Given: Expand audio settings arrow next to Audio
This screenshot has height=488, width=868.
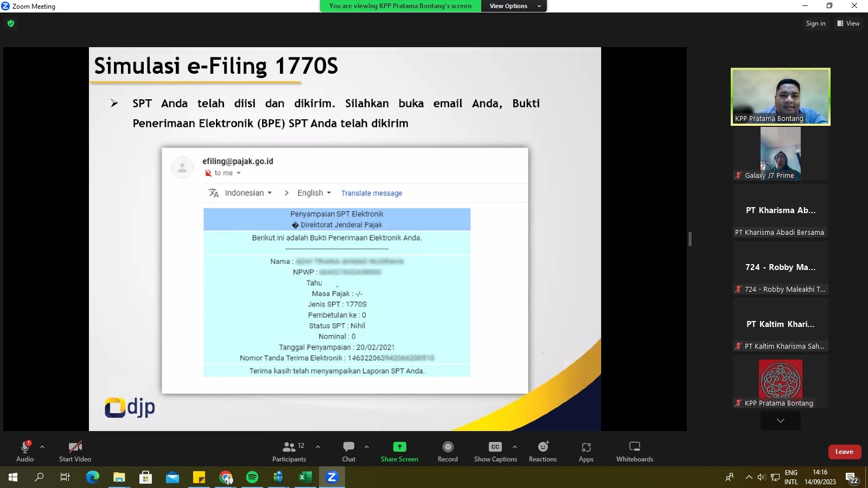Looking at the screenshot, I should coord(42,447).
